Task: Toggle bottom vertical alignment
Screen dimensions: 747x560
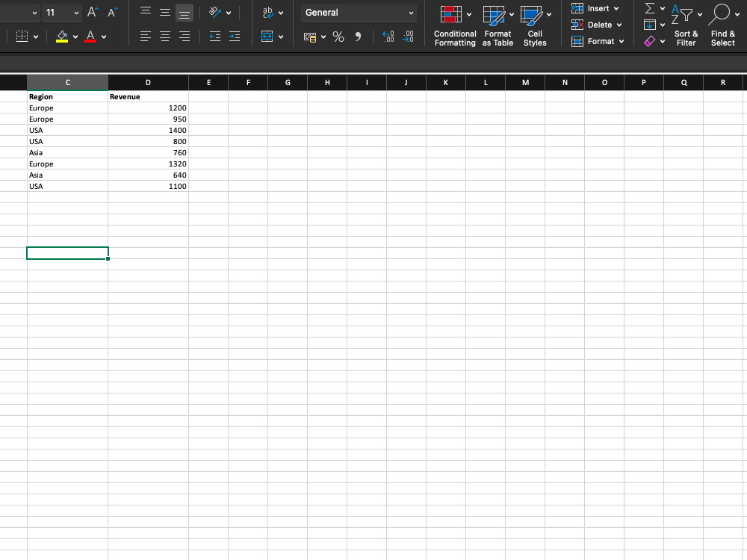Action: [x=184, y=13]
